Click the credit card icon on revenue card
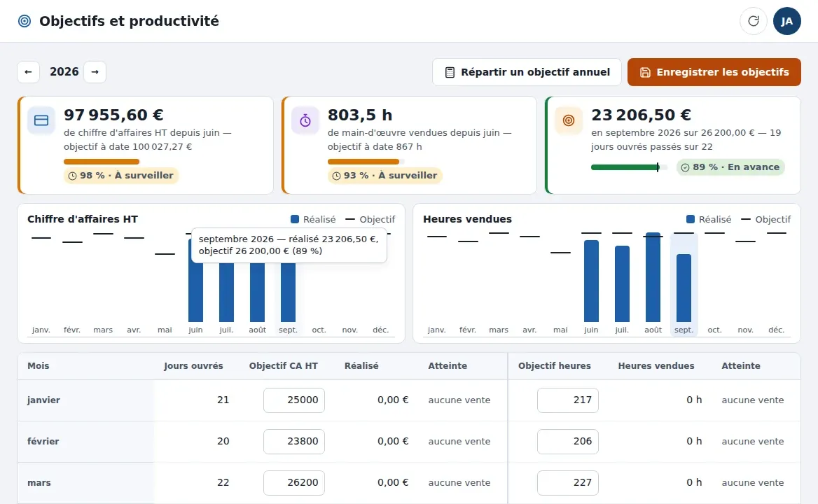The image size is (818, 504). tap(41, 120)
